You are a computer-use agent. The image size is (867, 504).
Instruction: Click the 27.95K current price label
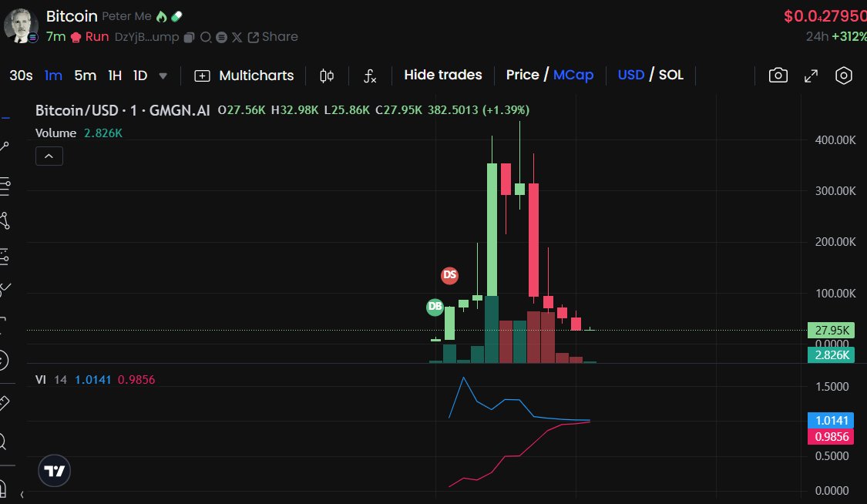831,330
